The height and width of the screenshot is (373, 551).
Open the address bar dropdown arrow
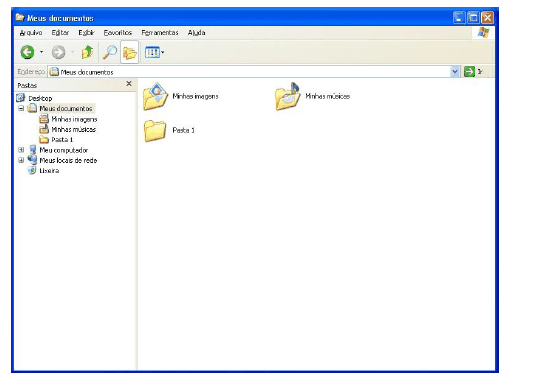click(x=455, y=72)
